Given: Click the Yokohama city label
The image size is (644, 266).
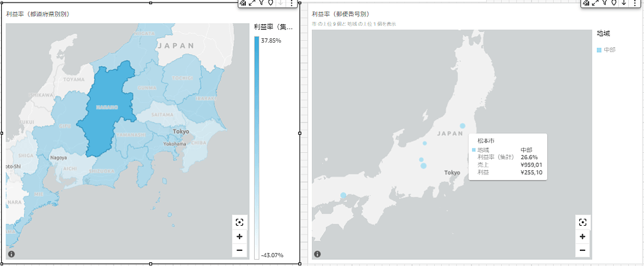Looking at the screenshot, I should [x=176, y=145].
